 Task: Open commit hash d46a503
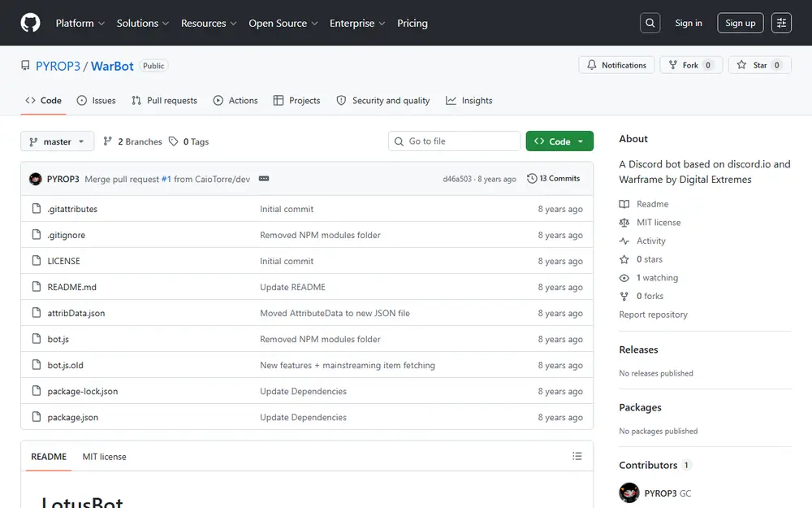[x=457, y=179]
